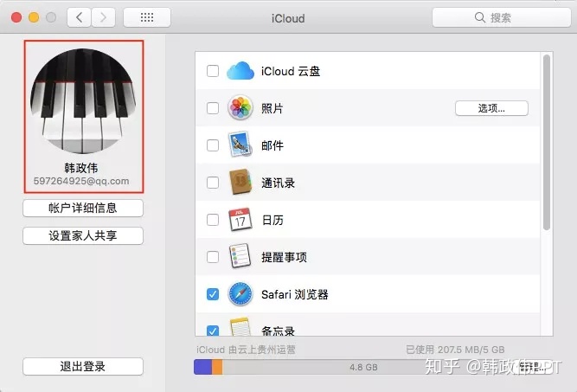Click the purple segment of storage bar
577x392 pixels.
click(x=202, y=367)
